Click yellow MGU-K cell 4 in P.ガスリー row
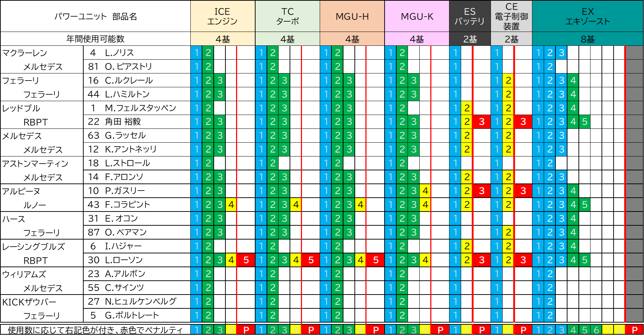644x335 pixels. tap(425, 191)
